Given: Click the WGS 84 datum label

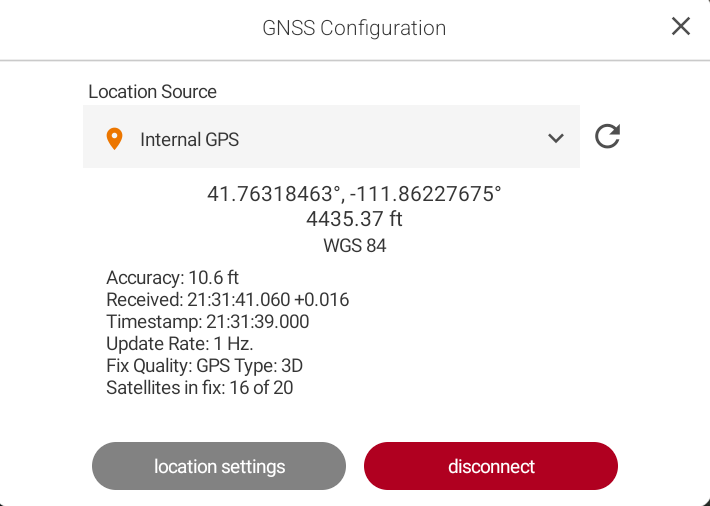Looking at the screenshot, I should 354,245.
